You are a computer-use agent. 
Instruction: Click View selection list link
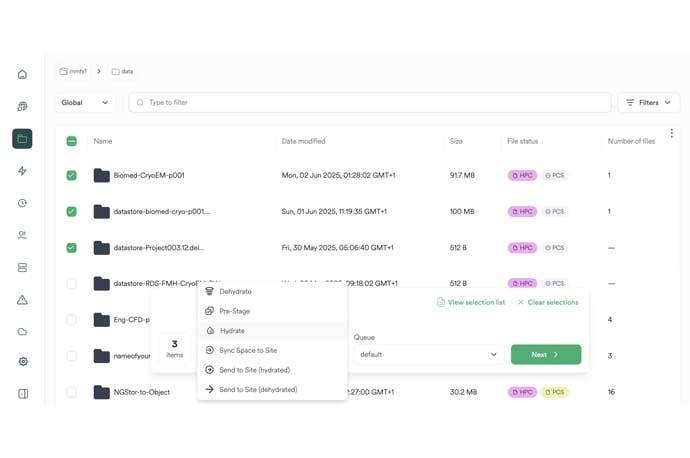click(x=470, y=302)
